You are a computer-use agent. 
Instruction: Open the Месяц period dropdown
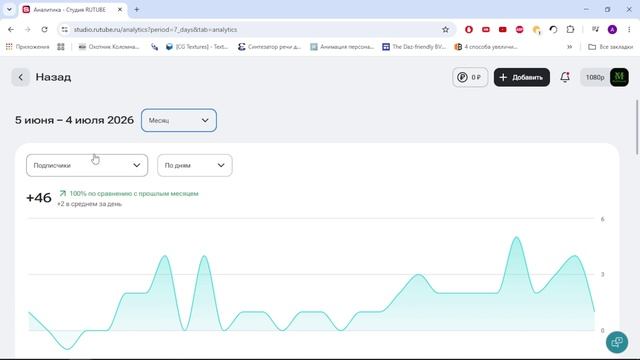tap(179, 120)
